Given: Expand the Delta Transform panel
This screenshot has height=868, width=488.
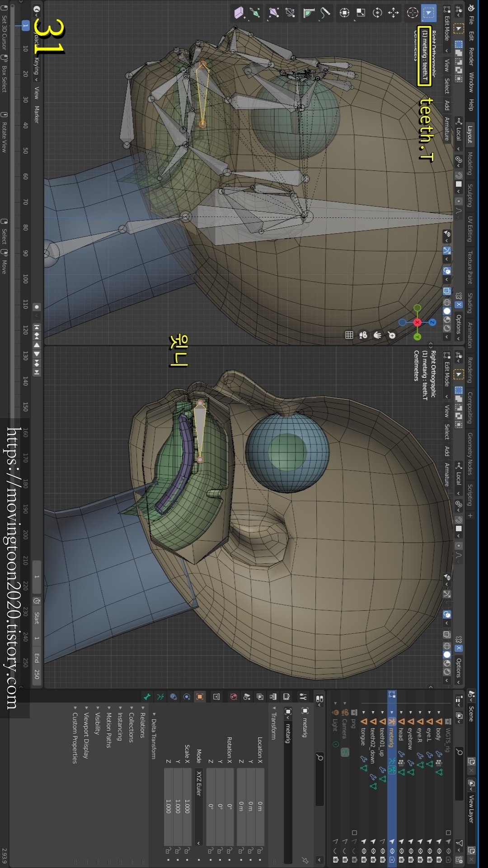Looking at the screenshot, I should tap(154, 739).
